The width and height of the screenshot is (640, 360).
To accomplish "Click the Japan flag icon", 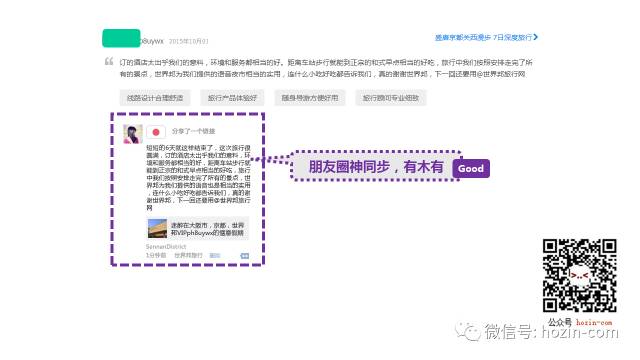I will (156, 132).
